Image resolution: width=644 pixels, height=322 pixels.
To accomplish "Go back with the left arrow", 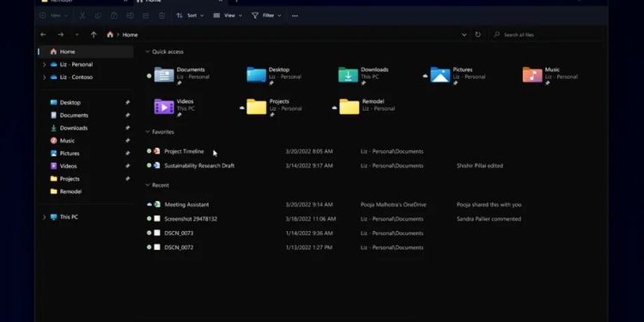I will click(x=43, y=35).
